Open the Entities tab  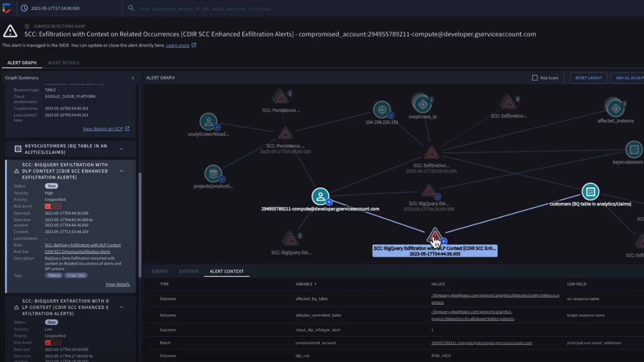189,271
